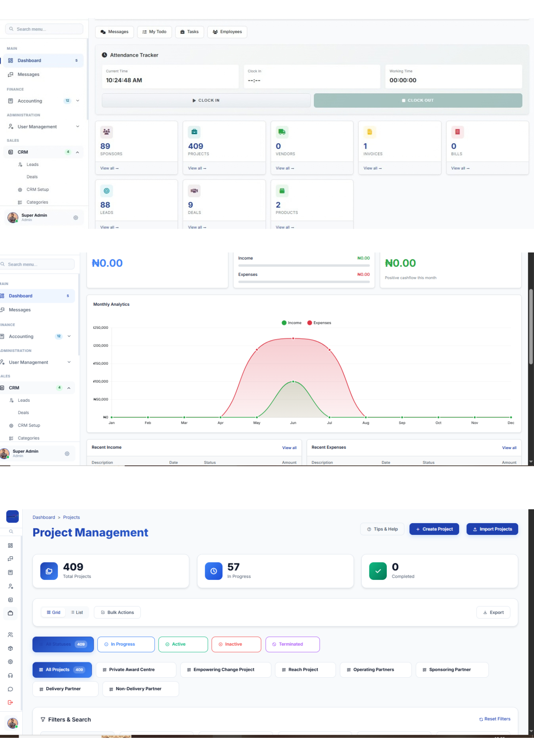Image resolution: width=534 pixels, height=756 pixels.
Task: Expand Accounting chevron in sidebar beside Attendance Tracker
Action: (78, 101)
